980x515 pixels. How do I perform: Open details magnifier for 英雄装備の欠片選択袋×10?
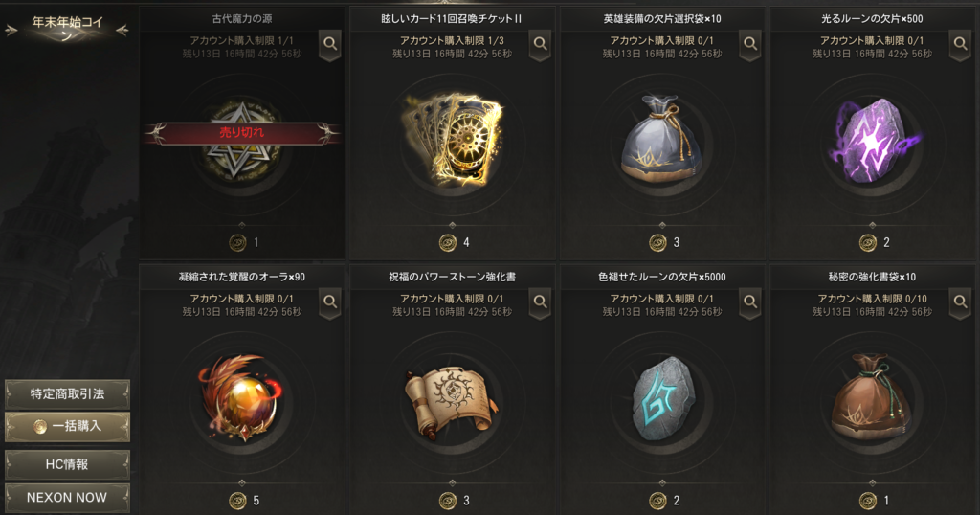(750, 44)
